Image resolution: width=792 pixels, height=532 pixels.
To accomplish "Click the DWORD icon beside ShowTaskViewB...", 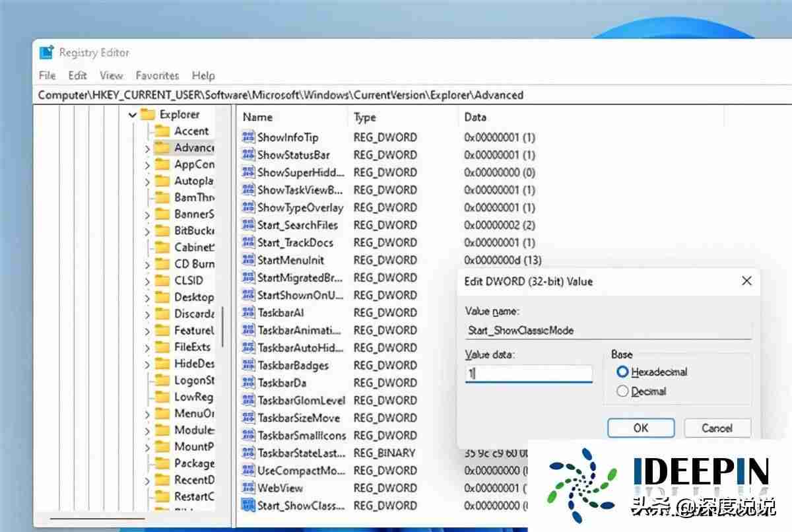I will click(x=248, y=190).
